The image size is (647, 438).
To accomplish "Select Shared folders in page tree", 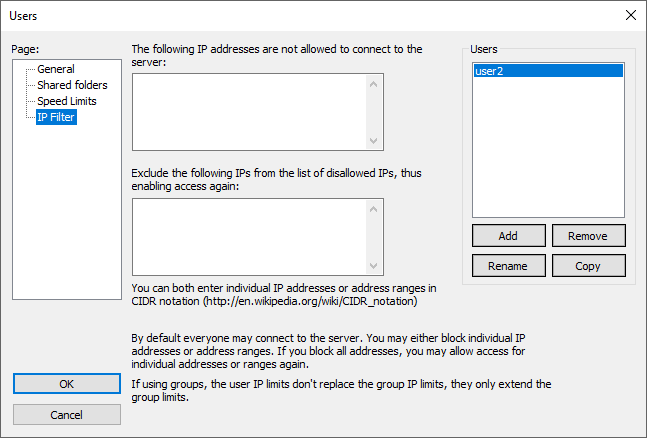I will [x=73, y=85].
